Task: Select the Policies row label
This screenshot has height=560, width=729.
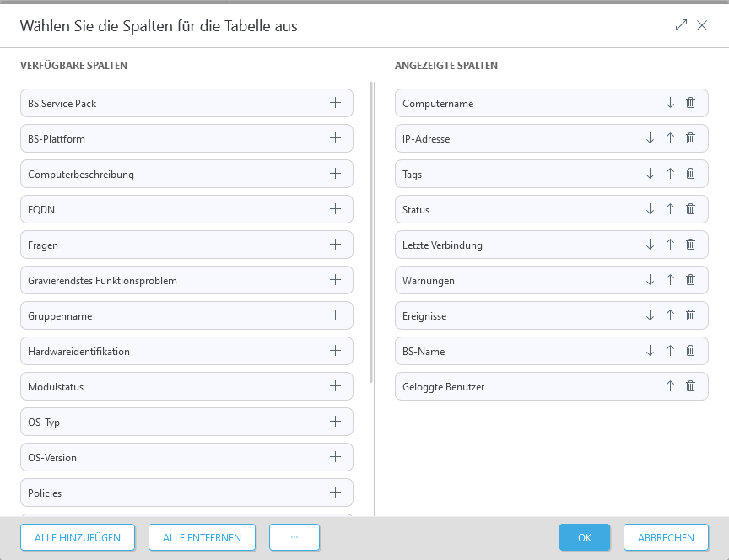Action: (45, 493)
